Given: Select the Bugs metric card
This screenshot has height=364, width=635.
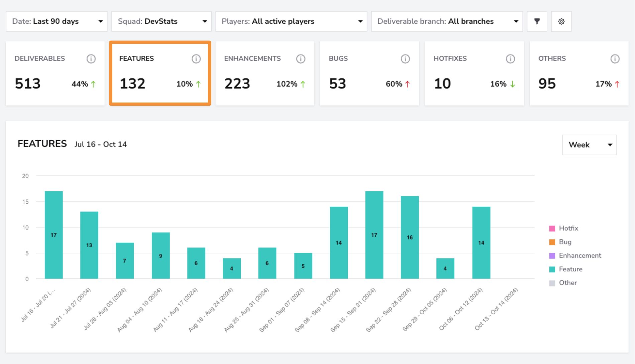Looking at the screenshot, I should pyautogui.click(x=369, y=73).
